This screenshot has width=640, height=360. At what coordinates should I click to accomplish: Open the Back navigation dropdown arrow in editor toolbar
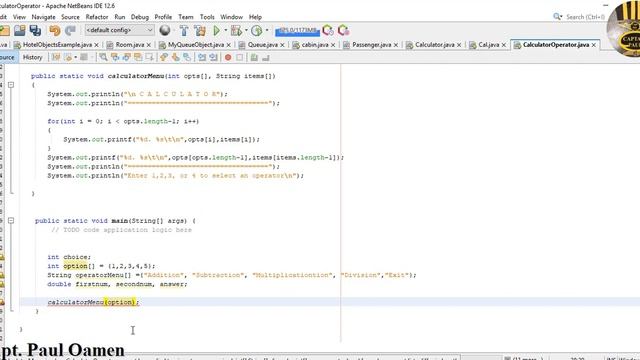click(76, 58)
